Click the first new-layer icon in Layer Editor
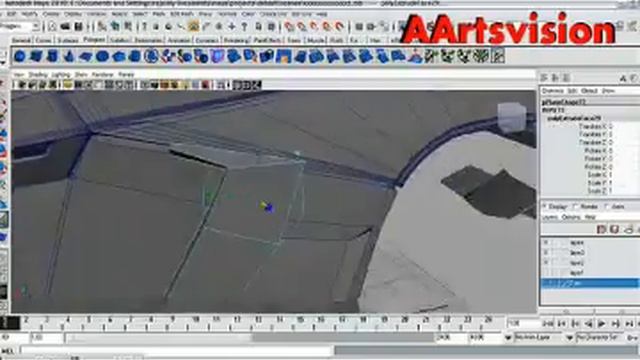Viewport: 640px width, 360px height. tap(601, 229)
